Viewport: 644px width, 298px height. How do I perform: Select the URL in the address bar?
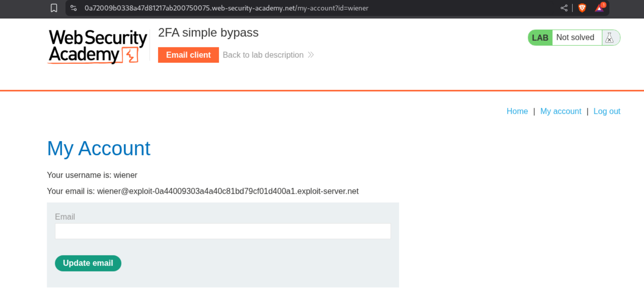point(226,8)
